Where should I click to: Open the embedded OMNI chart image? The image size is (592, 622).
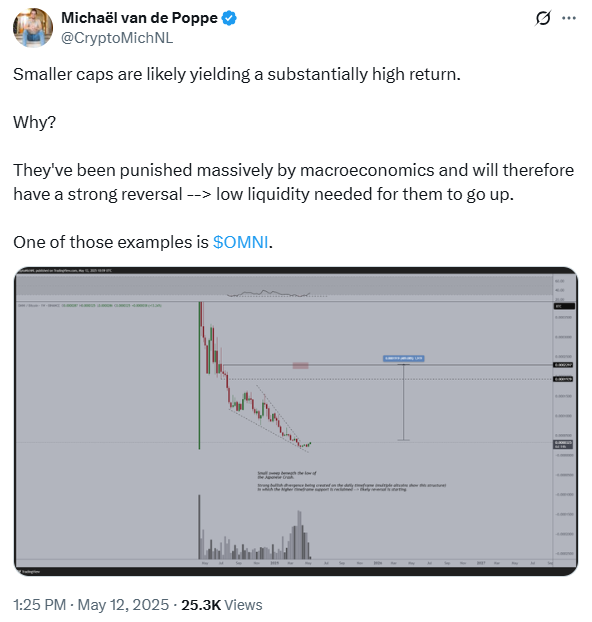pyautogui.click(x=296, y=421)
